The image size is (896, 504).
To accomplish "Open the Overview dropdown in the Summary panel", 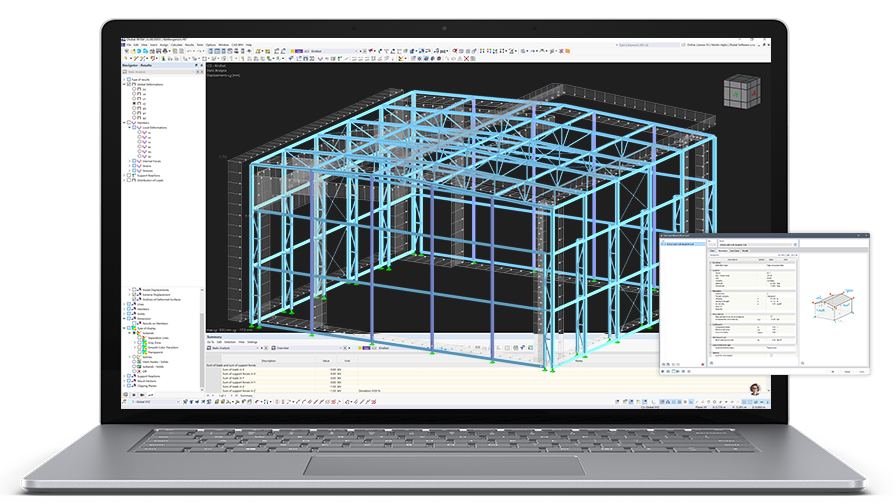I will [x=341, y=348].
